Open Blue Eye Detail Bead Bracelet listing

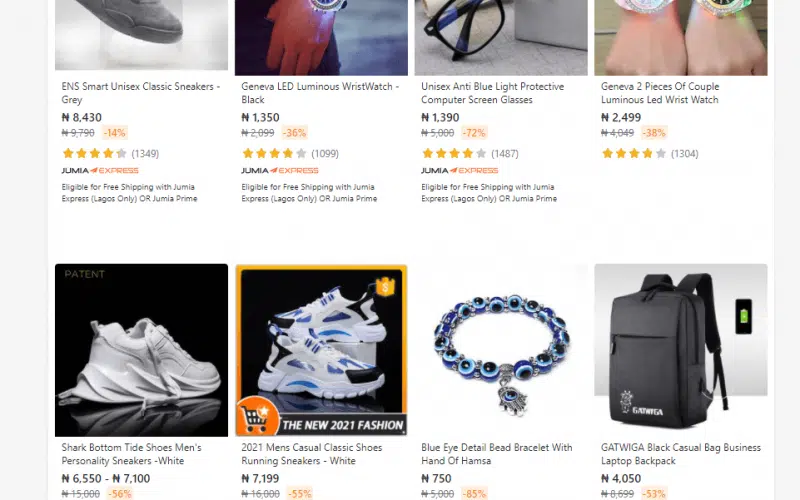[x=497, y=454]
